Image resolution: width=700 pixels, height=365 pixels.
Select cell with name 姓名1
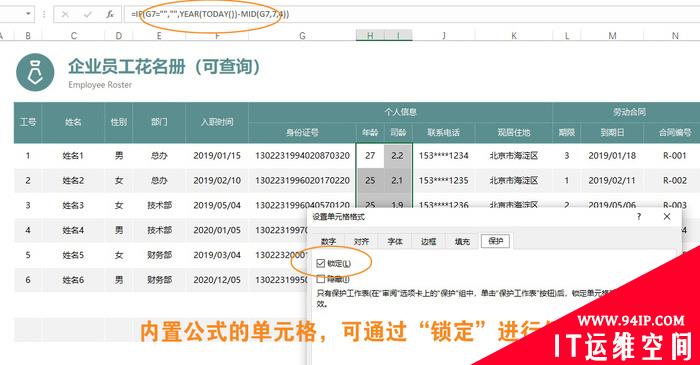tap(73, 156)
